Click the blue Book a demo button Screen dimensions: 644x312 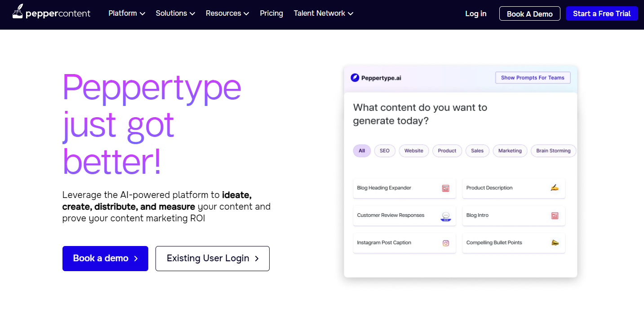[105, 258]
